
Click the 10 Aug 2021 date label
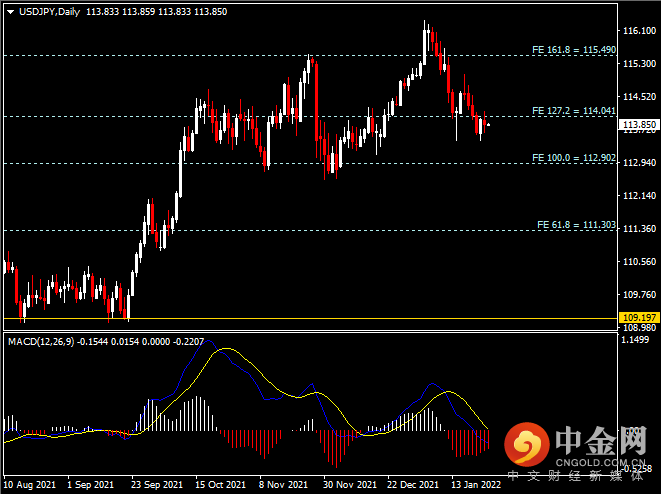(30, 485)
